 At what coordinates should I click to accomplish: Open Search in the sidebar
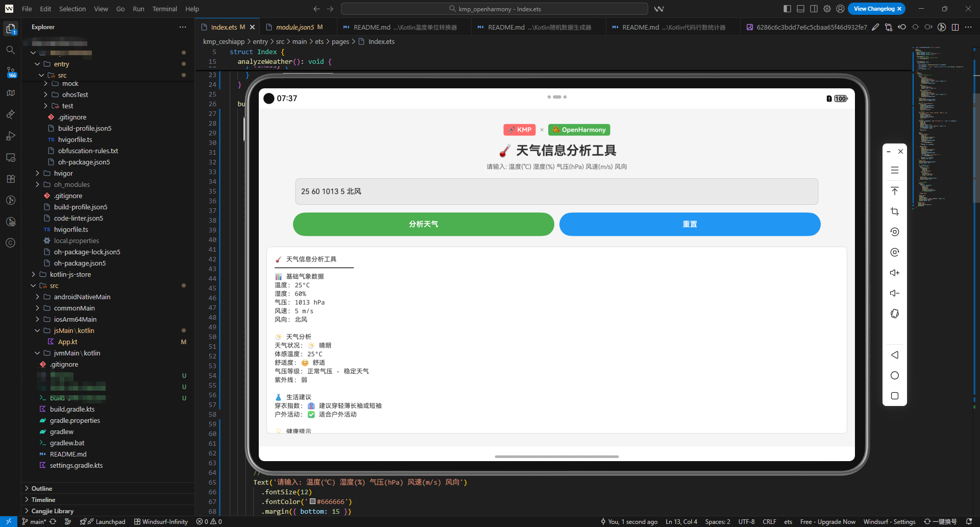10,50
